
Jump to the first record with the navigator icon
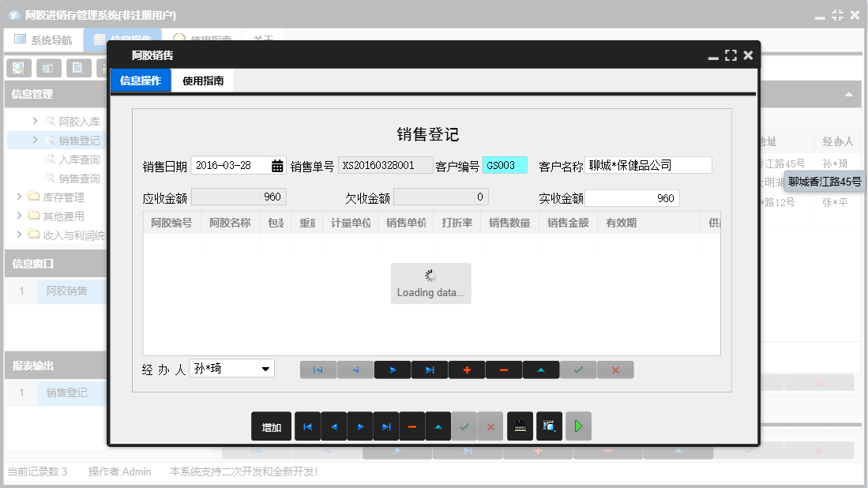point(318,369)
